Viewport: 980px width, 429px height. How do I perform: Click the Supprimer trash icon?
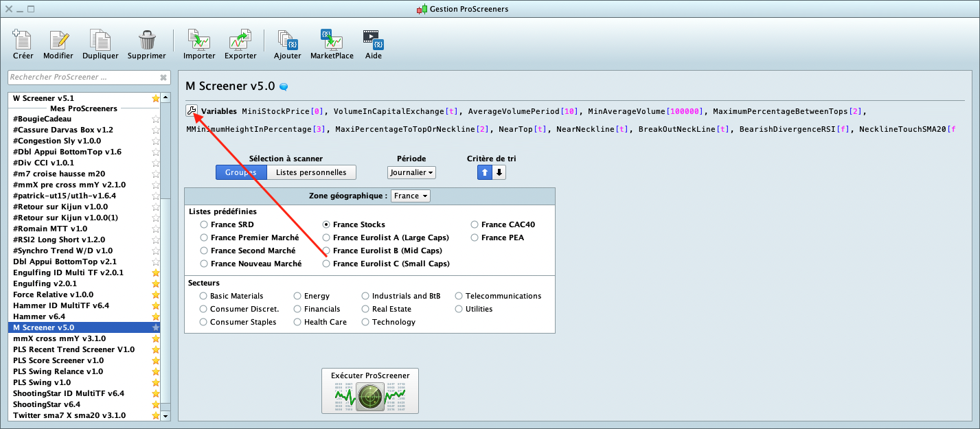coord(147,40)
